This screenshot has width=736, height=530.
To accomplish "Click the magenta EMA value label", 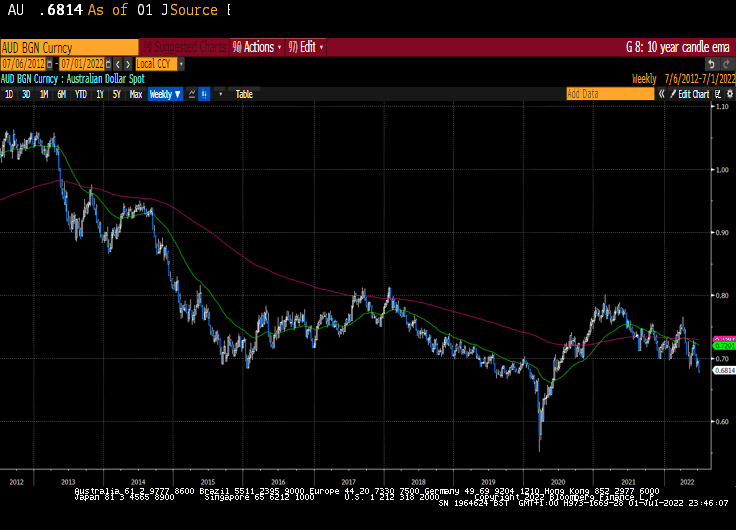I will (724, 339).
